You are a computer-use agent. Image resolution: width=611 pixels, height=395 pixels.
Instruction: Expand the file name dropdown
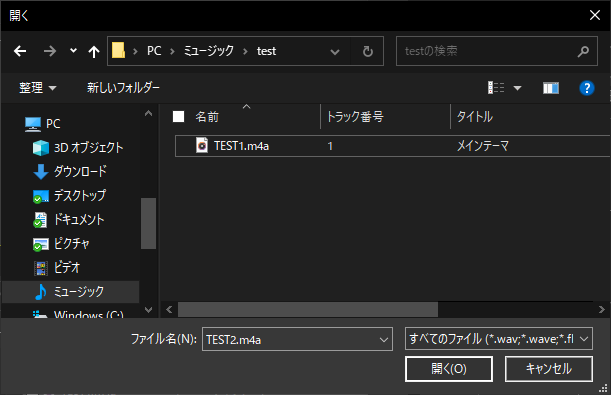coord(384,340)
